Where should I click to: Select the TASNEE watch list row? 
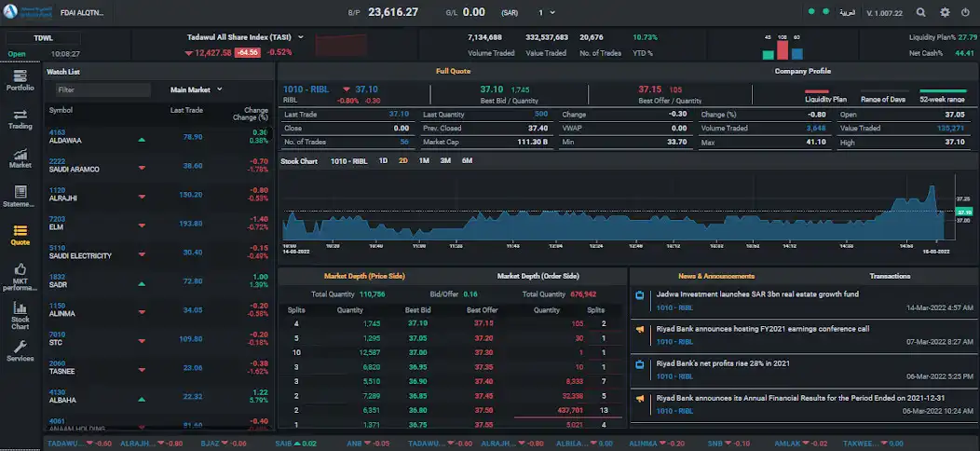158,367
